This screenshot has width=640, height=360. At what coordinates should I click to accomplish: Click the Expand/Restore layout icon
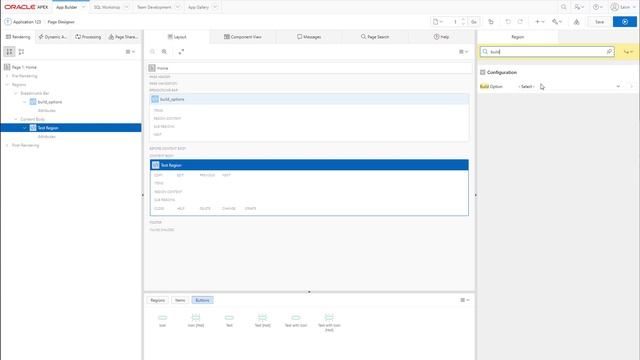pos(181,52)
